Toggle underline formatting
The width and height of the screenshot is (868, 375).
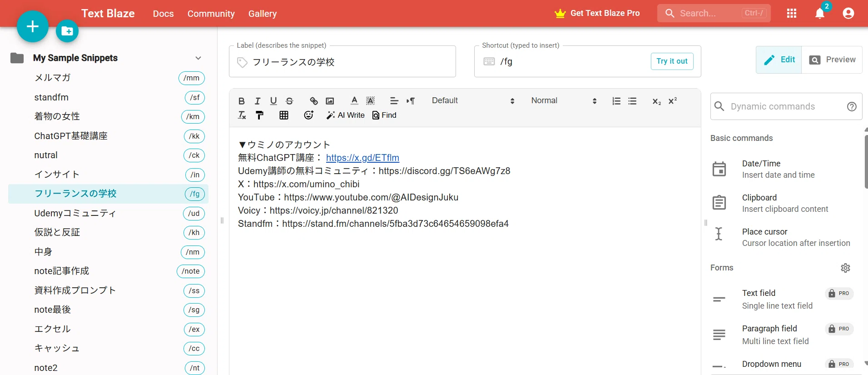pos(273,101)
